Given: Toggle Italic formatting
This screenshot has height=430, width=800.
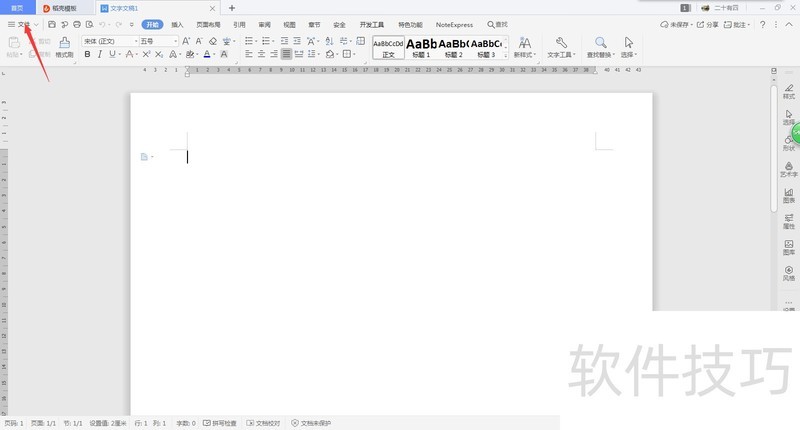Looking at the screenshot, I should (x=99, y=54).
